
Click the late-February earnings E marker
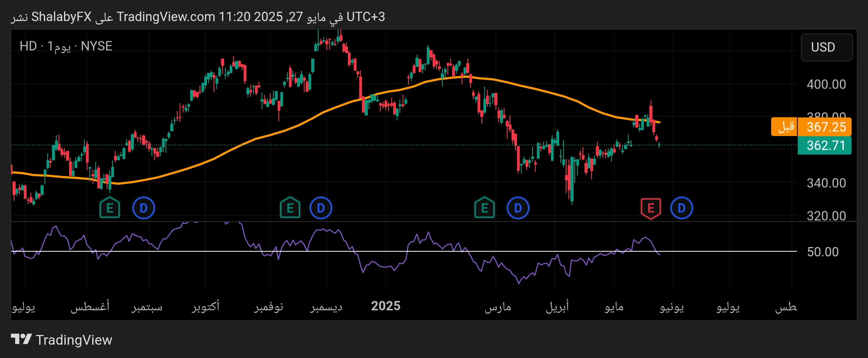point(485,208)
